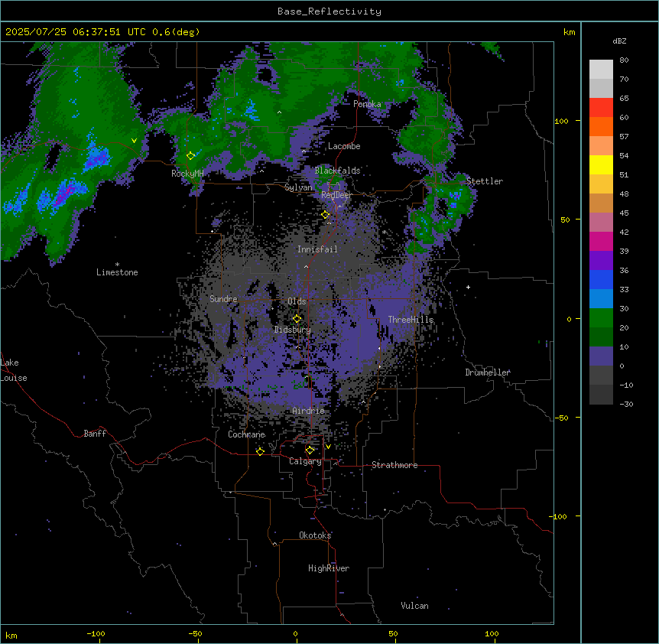The height and width of the screenshot is (644, 659).
Task: Click the Innisfail town label
Action: [x=317, y=249]
